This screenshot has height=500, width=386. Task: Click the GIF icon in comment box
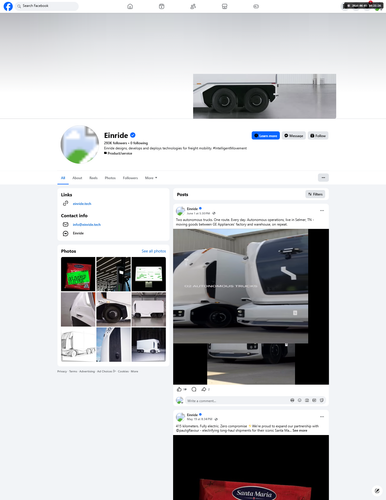point(314,400)
